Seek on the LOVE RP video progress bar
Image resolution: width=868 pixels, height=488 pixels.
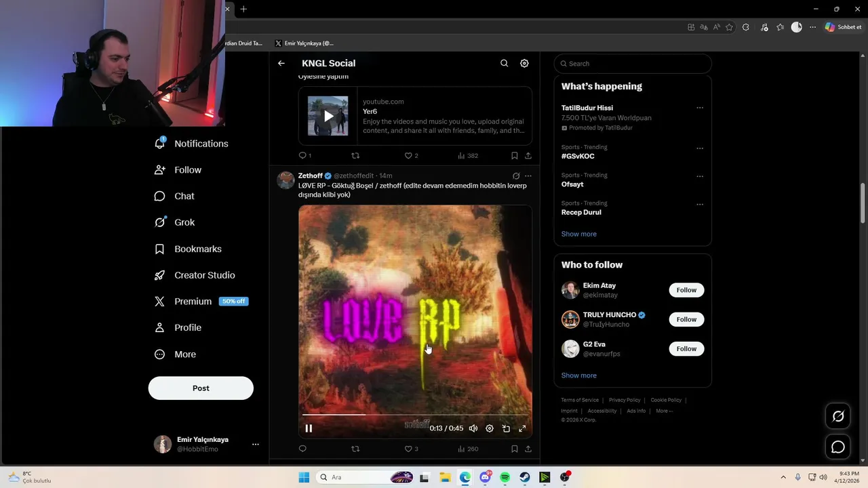[415, 414]
